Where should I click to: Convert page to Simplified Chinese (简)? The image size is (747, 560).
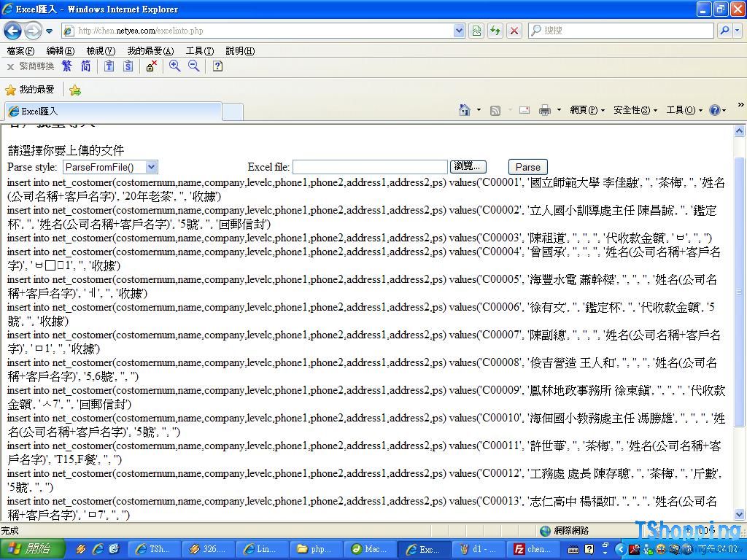coord(86,66)
